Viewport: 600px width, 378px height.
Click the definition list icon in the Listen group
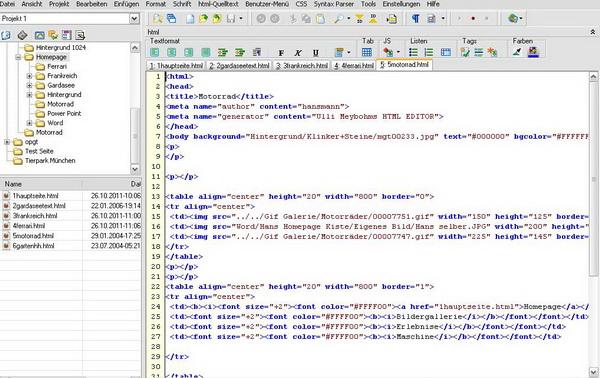coord(446,52)
